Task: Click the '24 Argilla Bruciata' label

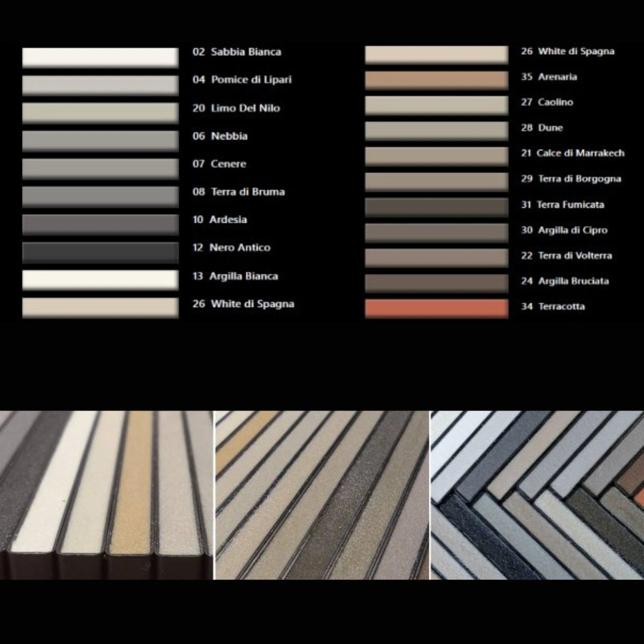Action: [565, 281]
